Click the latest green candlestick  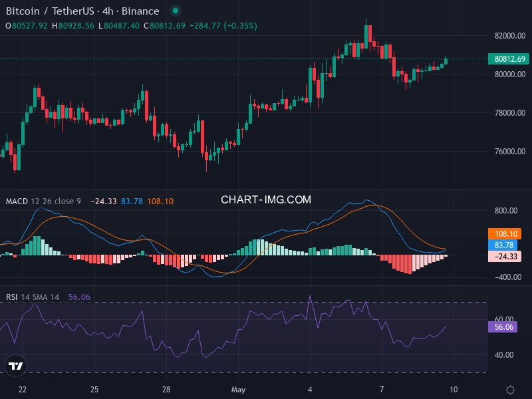(x=446, y=61)
